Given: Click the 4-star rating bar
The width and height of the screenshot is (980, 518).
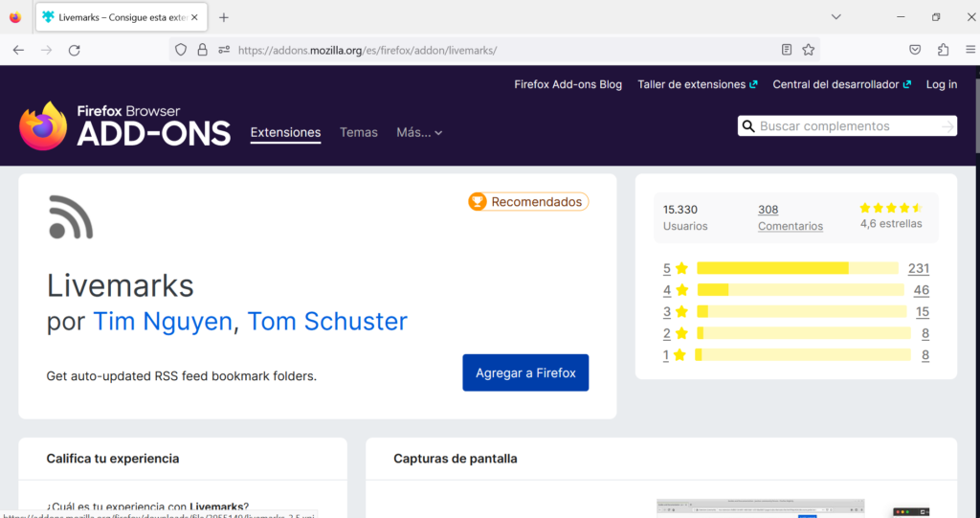Looking at the screenshot, I should tap(801, 290).
